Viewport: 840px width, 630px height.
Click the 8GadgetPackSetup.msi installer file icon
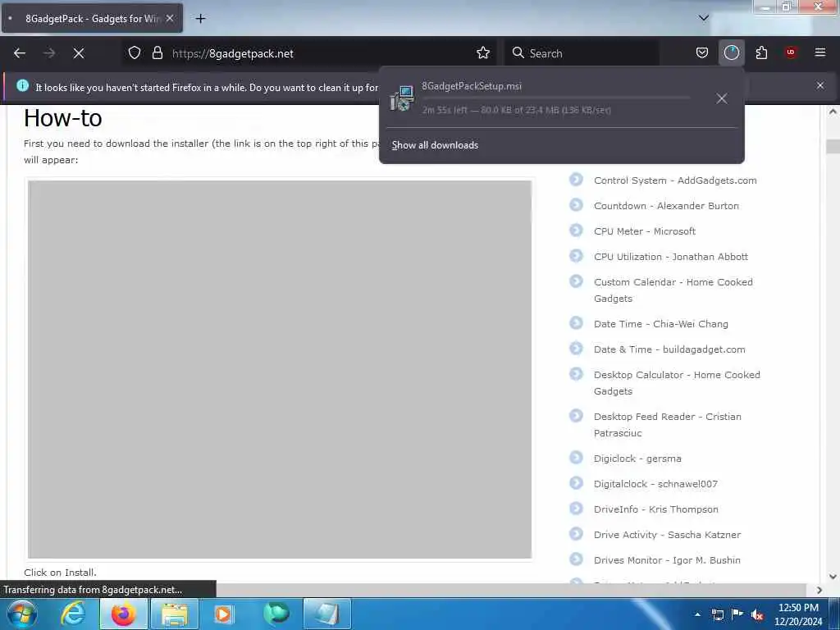click(402, 98)
